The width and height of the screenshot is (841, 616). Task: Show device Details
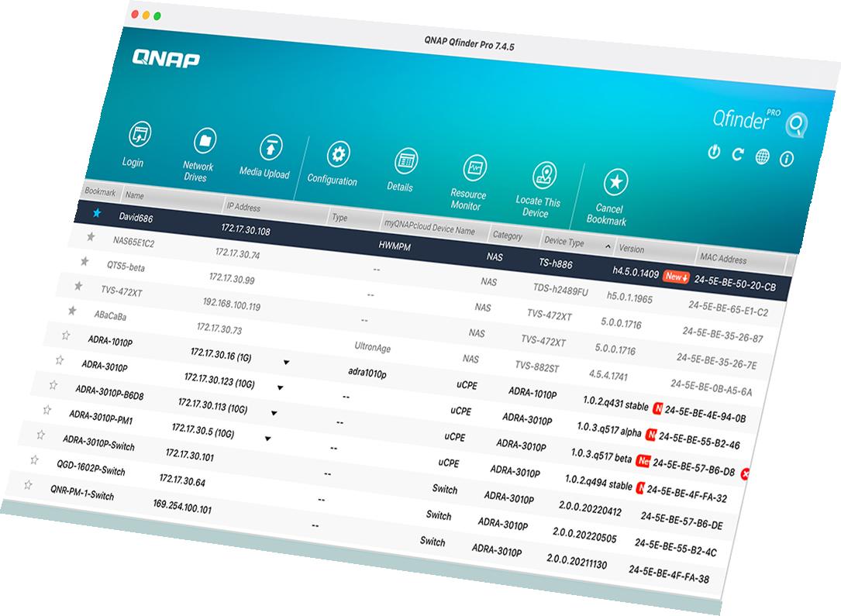[403, 170]
